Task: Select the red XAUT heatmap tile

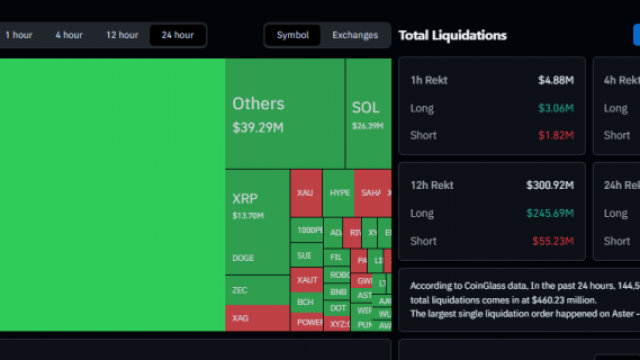Action: click(307, 280)
